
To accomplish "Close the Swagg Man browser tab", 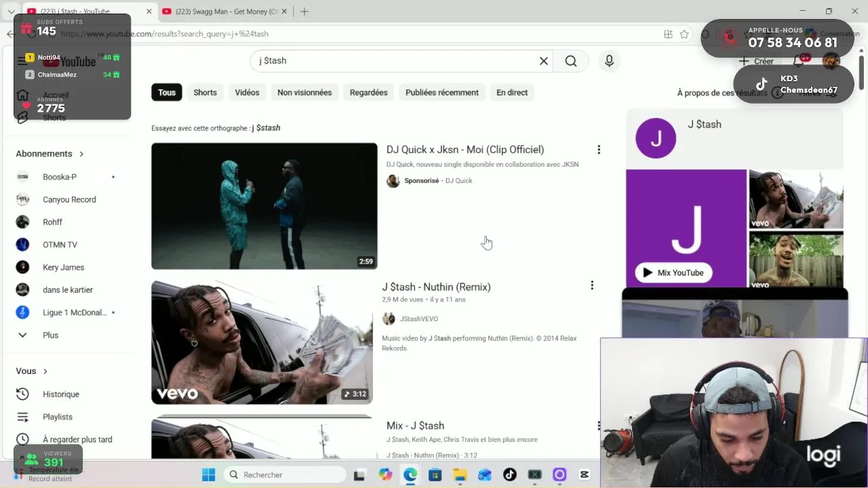I will (285, 12).
